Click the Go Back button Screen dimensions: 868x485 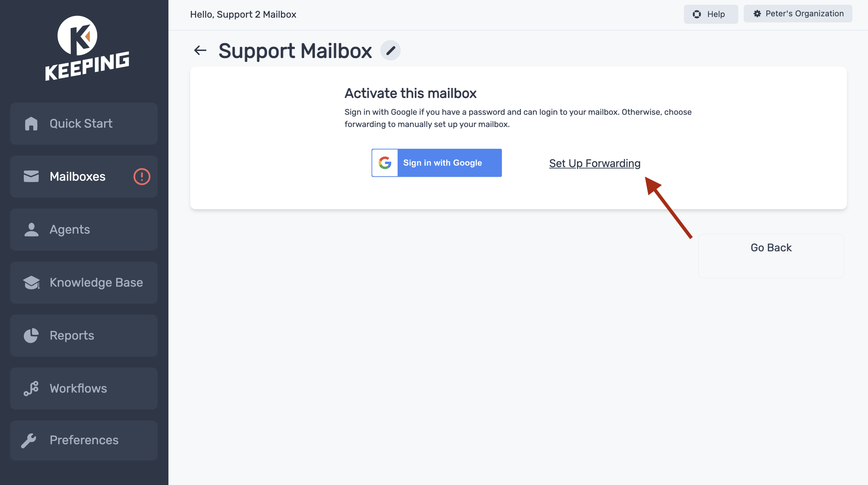(771, 256)
